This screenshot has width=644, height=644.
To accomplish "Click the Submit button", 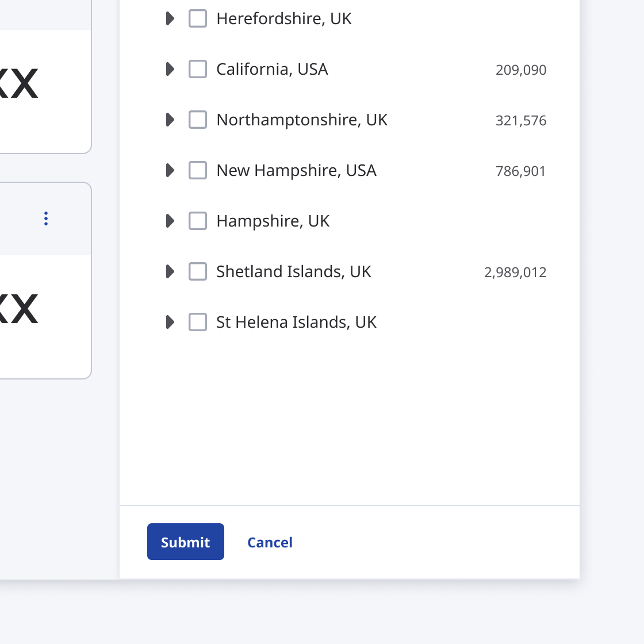I will click(186, 542).
